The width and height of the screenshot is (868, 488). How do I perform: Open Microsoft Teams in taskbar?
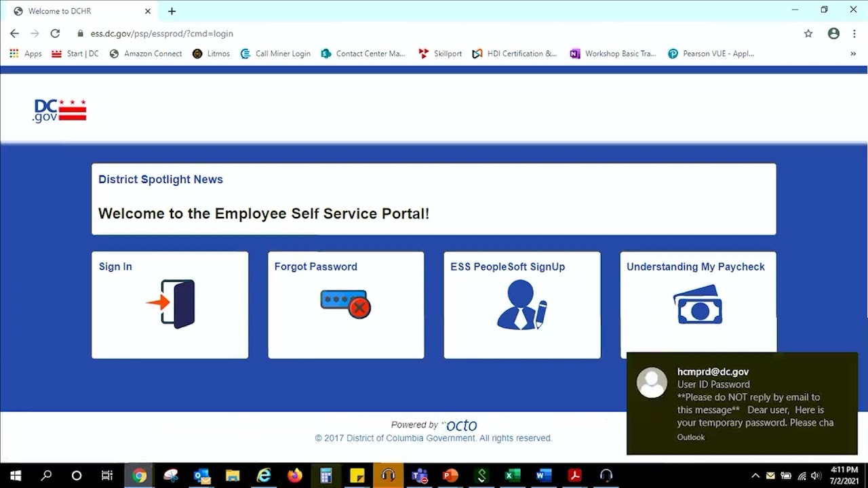click(419, 476)
